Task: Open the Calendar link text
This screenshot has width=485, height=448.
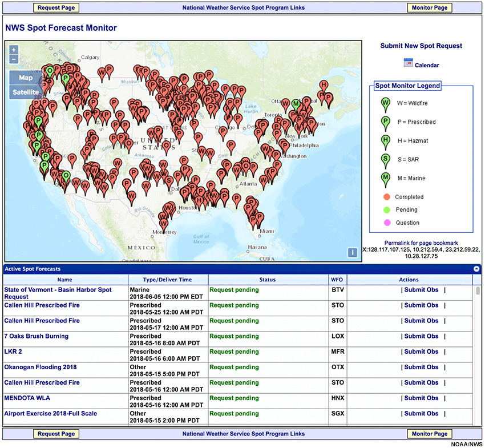Action: [x=427, y=65]
